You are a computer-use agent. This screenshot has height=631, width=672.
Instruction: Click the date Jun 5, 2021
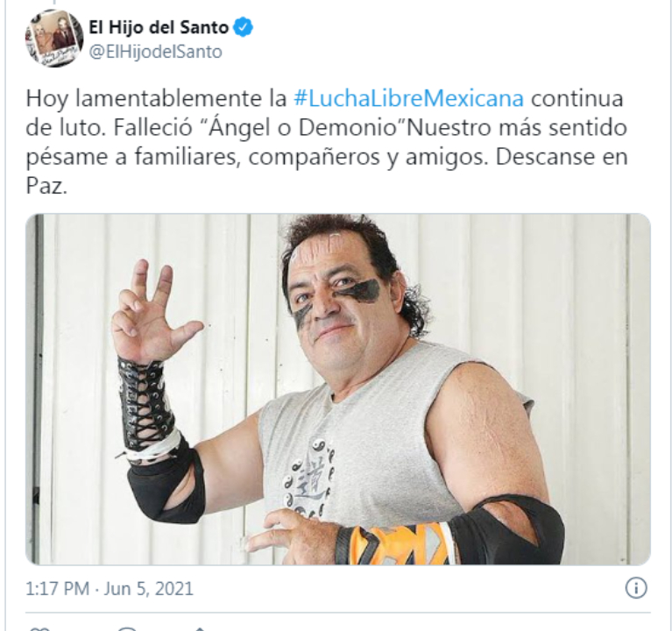[x=148, y=589]
